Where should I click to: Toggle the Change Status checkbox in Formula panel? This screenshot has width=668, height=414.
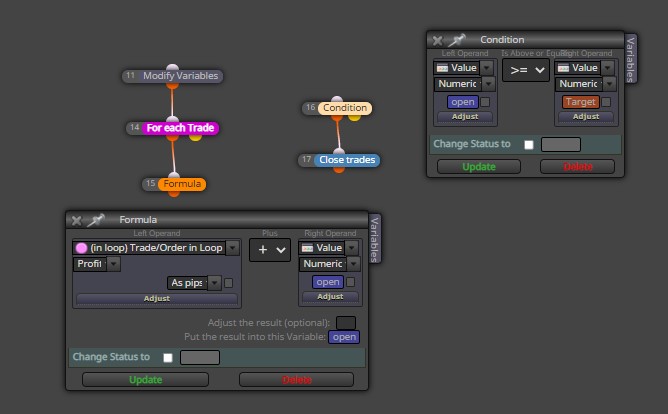tap(168, 357)
